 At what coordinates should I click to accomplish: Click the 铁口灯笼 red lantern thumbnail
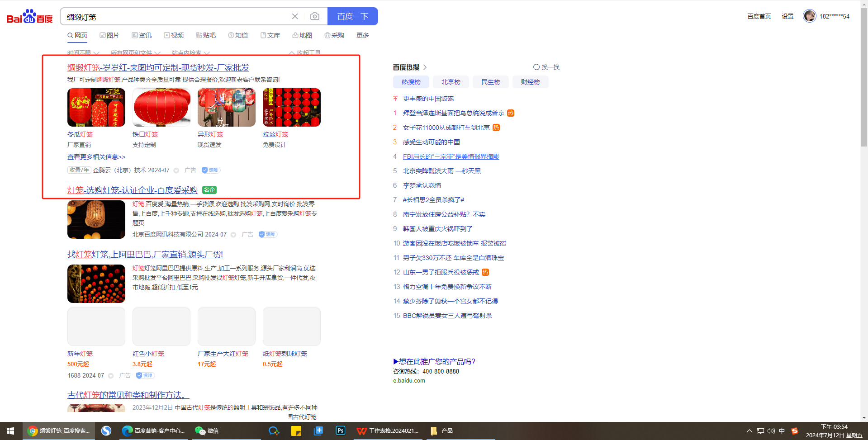coord(161,108)
